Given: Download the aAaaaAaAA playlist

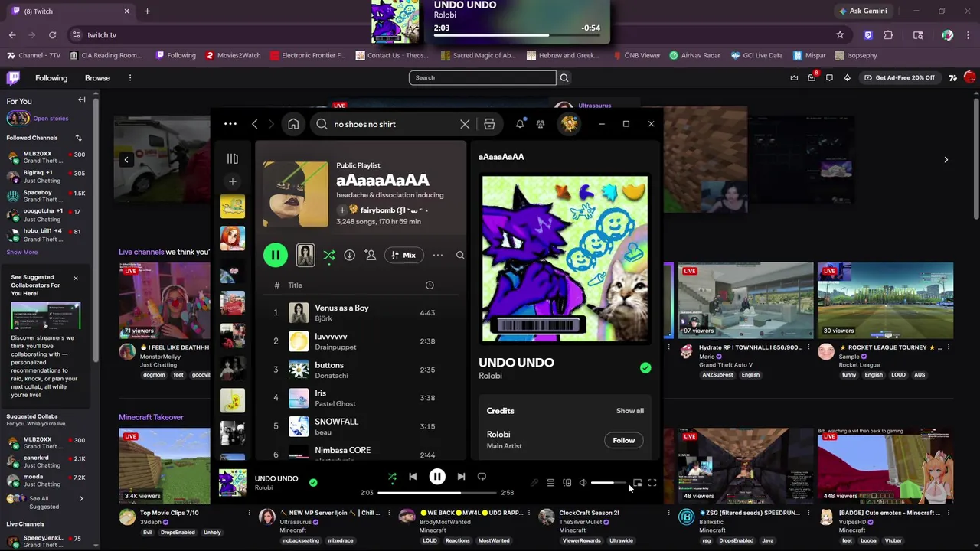Looking at the screenshot, I should [349, 255].
